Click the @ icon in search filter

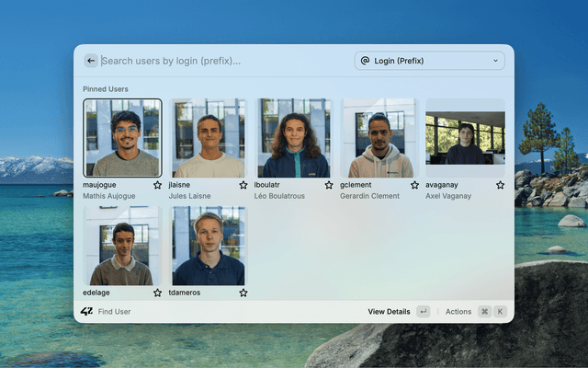365,61
